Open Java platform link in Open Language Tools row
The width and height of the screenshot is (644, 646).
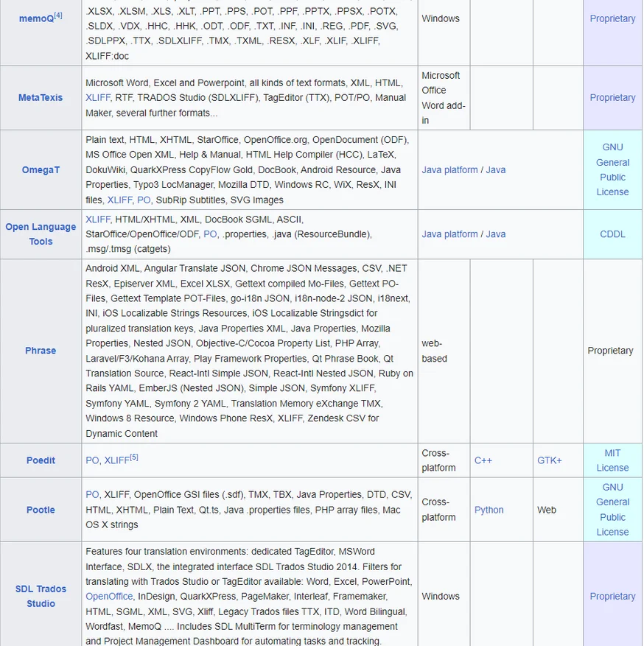(449, 234)
